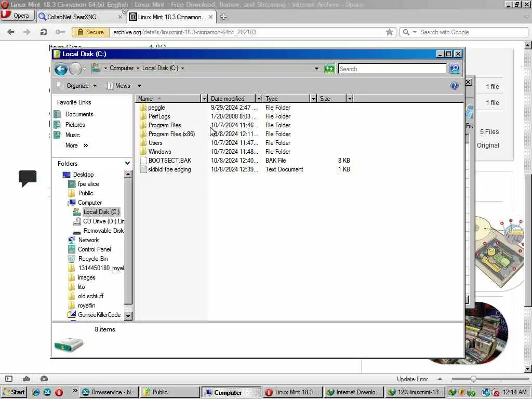Switch to Linux Mint 18.3 Cinnamon tab

[x=171, y=17]
